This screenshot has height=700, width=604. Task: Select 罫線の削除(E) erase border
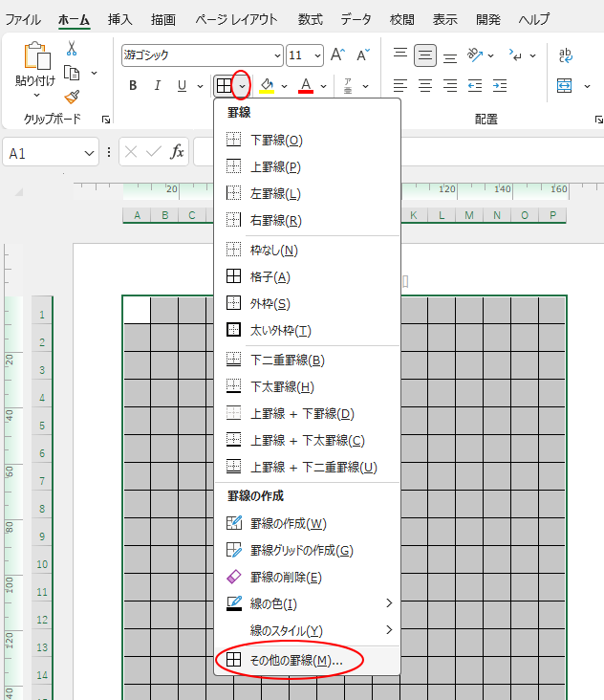click(308, 577)
